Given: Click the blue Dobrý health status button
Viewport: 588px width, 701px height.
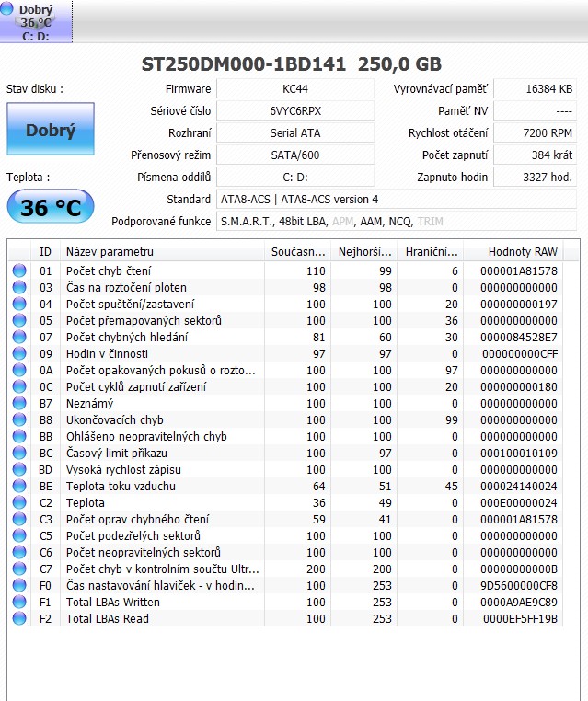Looking at the screenshot, I should [51, 129].
